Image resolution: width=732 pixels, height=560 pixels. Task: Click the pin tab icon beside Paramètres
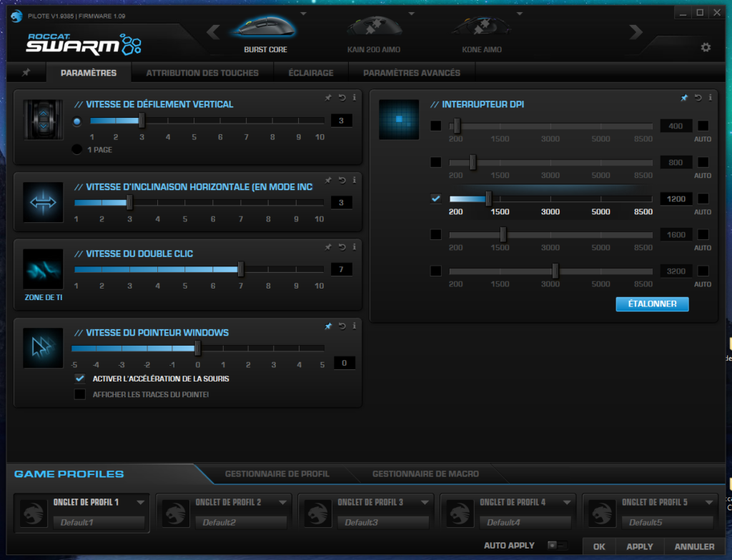click(x=26, y=72)
